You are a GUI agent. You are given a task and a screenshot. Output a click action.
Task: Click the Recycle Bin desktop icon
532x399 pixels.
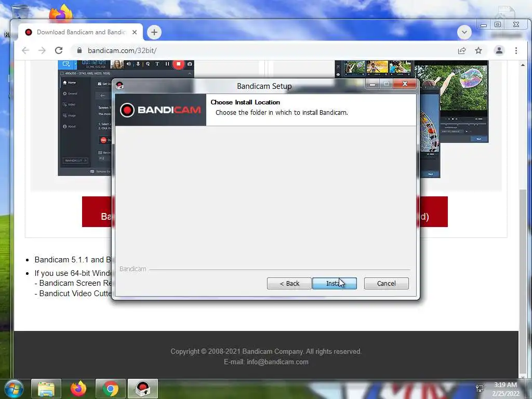[20, 12]
